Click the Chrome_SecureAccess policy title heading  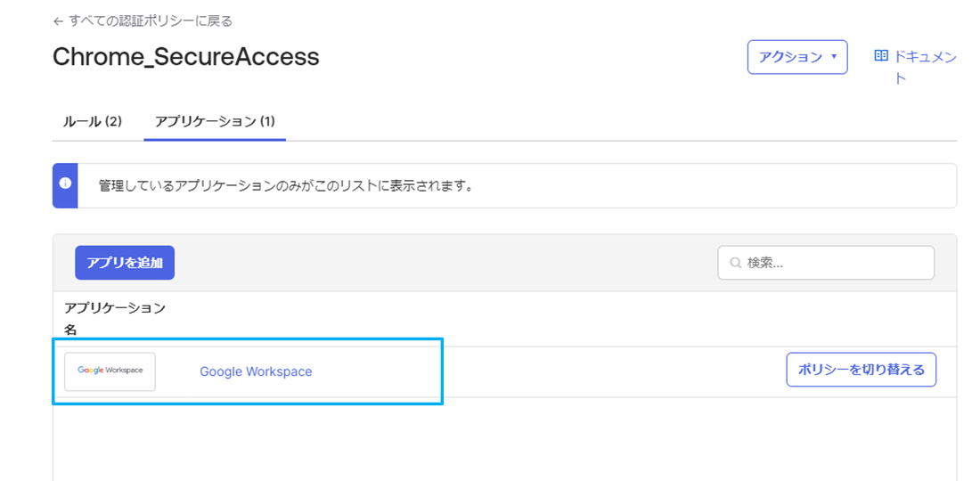coord(185,58)
